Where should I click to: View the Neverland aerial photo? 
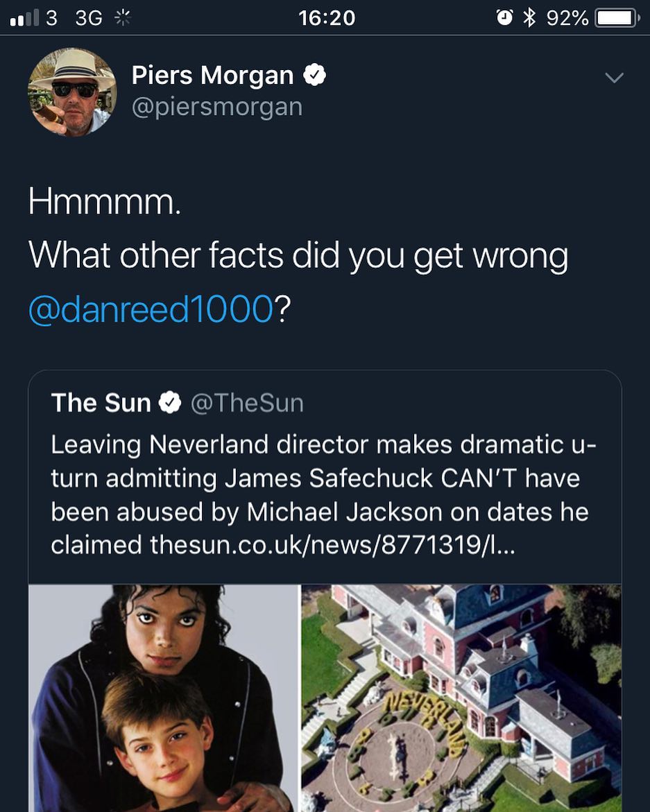click(462, 698)
